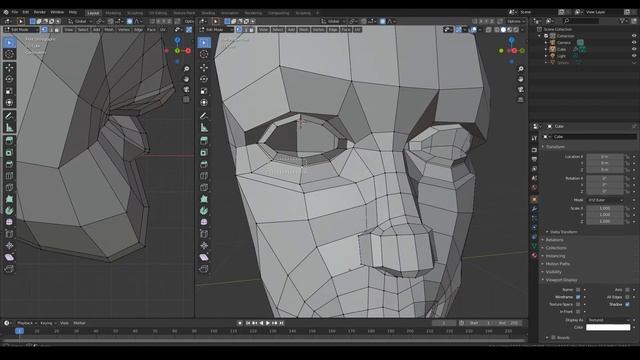640x360 pixels.
Task: Select the Measure tool in left viewport toolbar
Action: click(9, 128)
